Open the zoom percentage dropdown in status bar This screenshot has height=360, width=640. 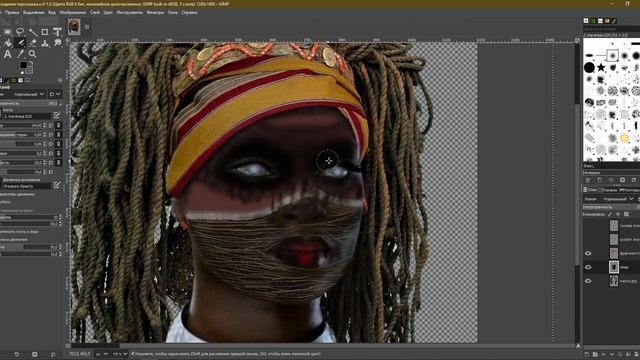coord(120,354)
